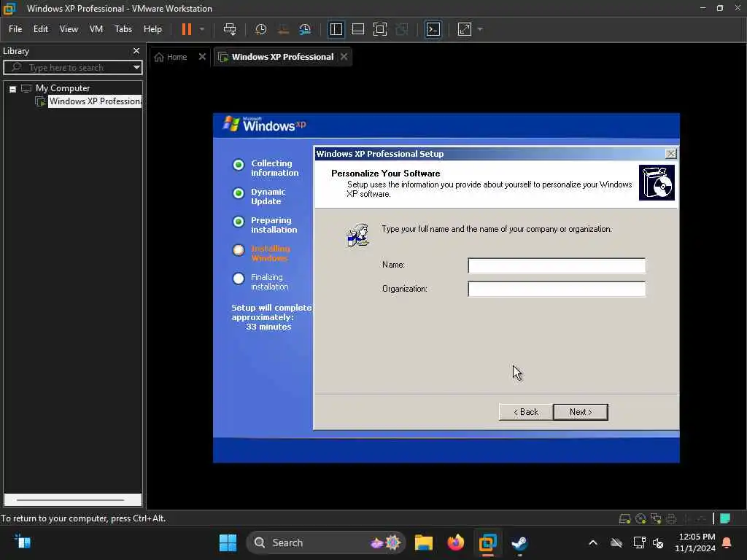
Task: Suspend the VM with the orange pause button
Action: [x=187, y=29]
